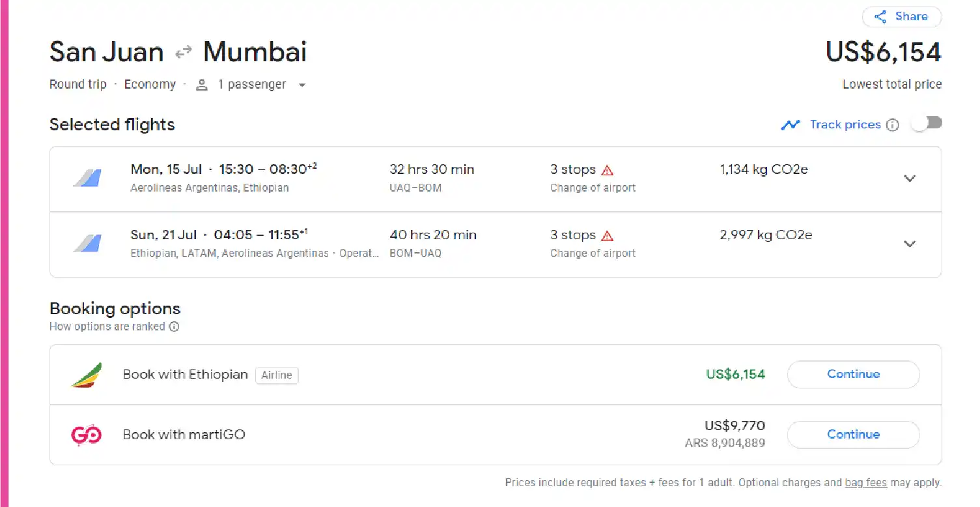Click the info icon after How options are ranked
Screen dimensions: 980x507
point(173,326)
